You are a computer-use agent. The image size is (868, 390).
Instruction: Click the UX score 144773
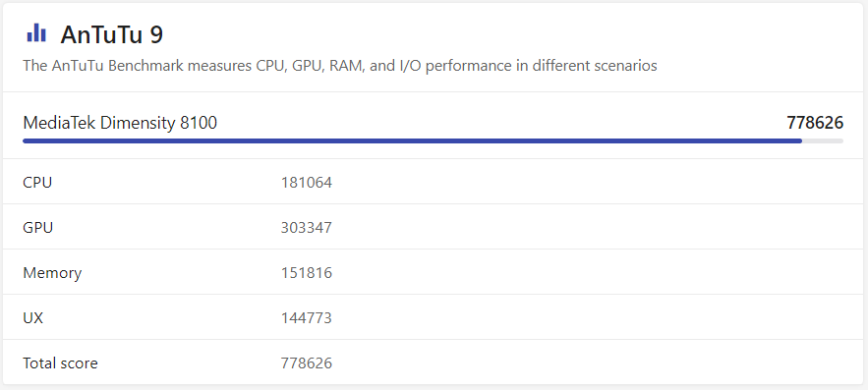click(x=306, y=318)
